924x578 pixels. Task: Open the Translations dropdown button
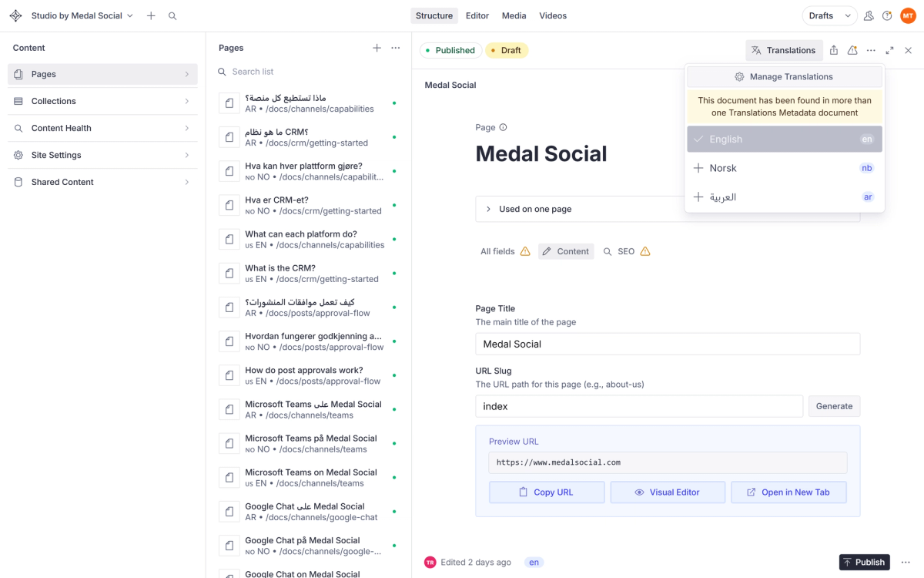point(784,50)
